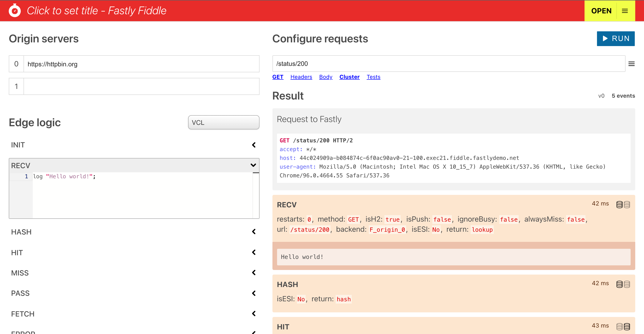Screen dimensions: 644x334
Task: Open the Body configuration link
Action: coord(325,77)
